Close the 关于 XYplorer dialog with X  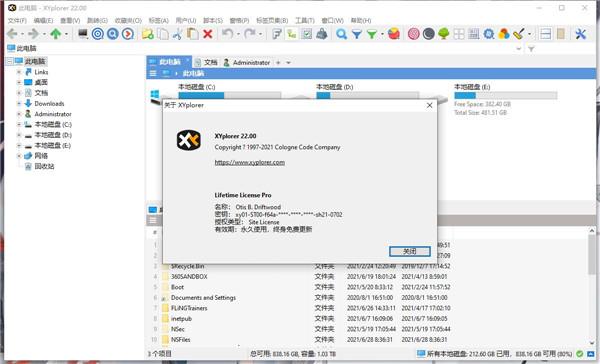429,105
